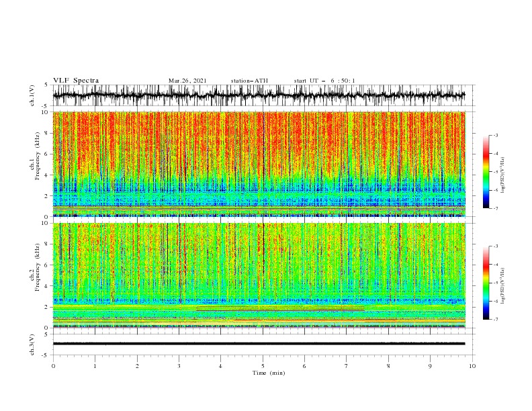The image size is (532, 411).
Task: Click the "-3" tick on ch.1 color bar
Action: coord(496,135)
